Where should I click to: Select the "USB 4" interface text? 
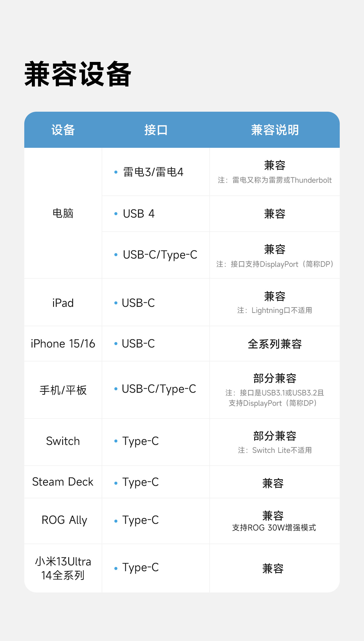[x=139, y=214]
